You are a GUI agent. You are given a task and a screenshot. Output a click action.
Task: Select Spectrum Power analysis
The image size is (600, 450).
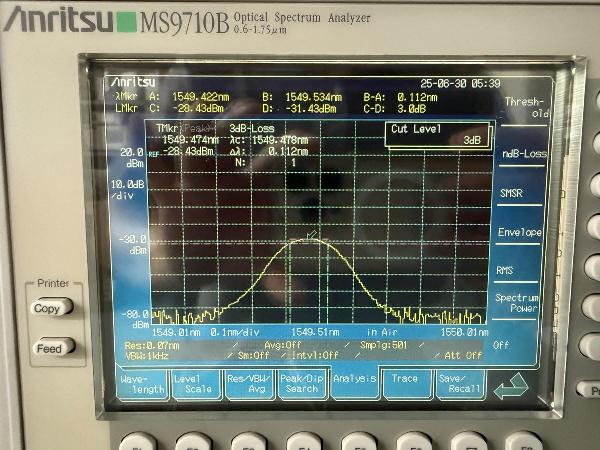[x=517, y=303]
